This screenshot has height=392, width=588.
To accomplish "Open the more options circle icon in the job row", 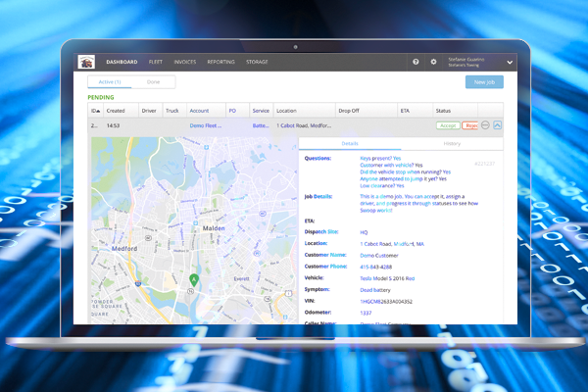I will (x=485, y=125).
